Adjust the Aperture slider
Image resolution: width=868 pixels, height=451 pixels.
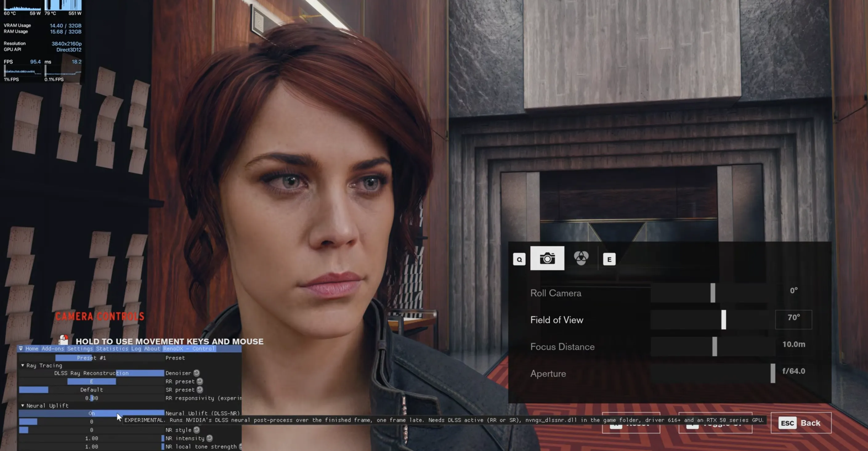click(713, 373)
